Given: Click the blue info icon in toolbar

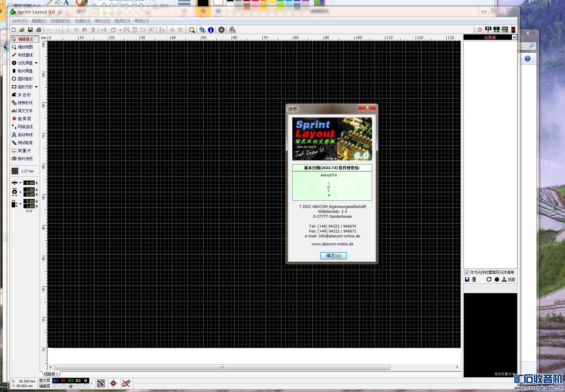Looking at the screenshot, I should pos(211,30).
